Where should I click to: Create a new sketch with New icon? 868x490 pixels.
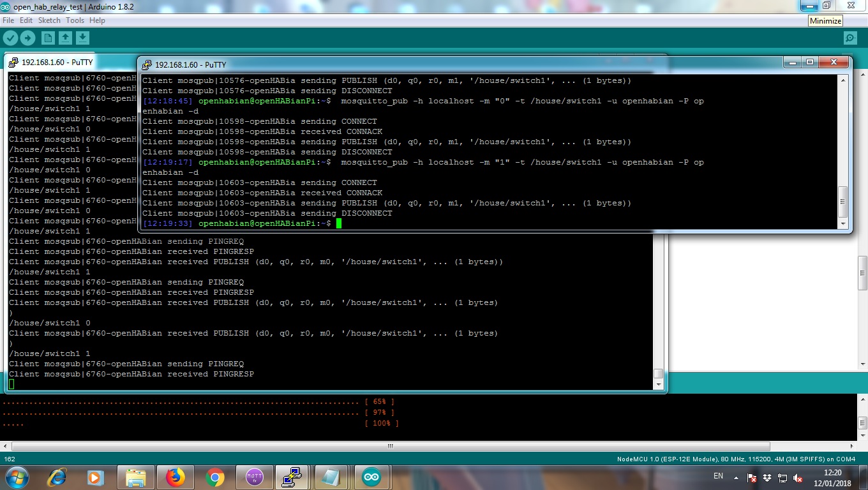tap(48, 38)
